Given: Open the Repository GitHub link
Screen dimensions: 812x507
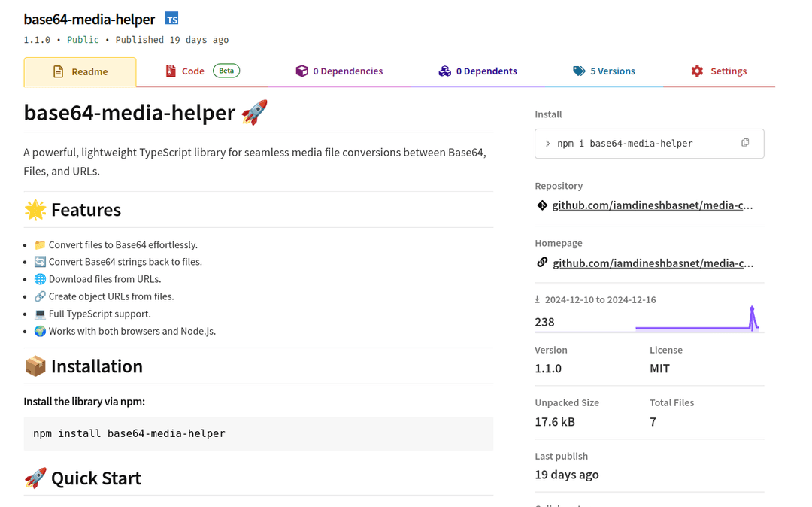Looking at the screenshot, I should click(x=652, y=205).
